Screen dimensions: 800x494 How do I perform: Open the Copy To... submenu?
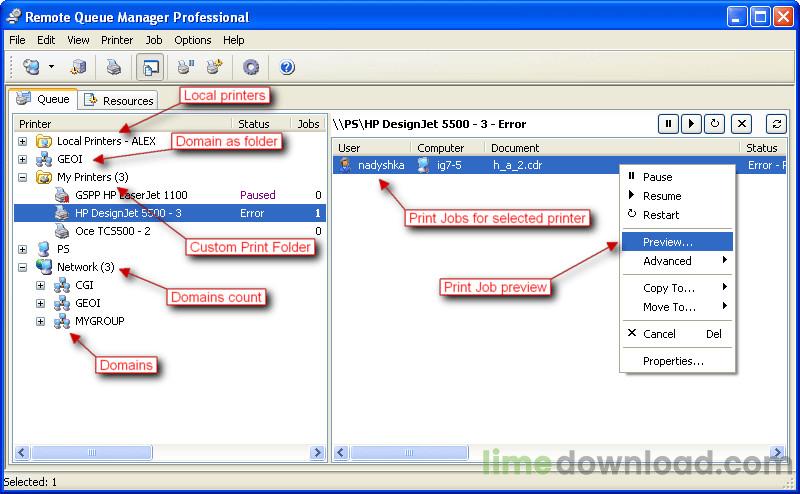point(678,288)
